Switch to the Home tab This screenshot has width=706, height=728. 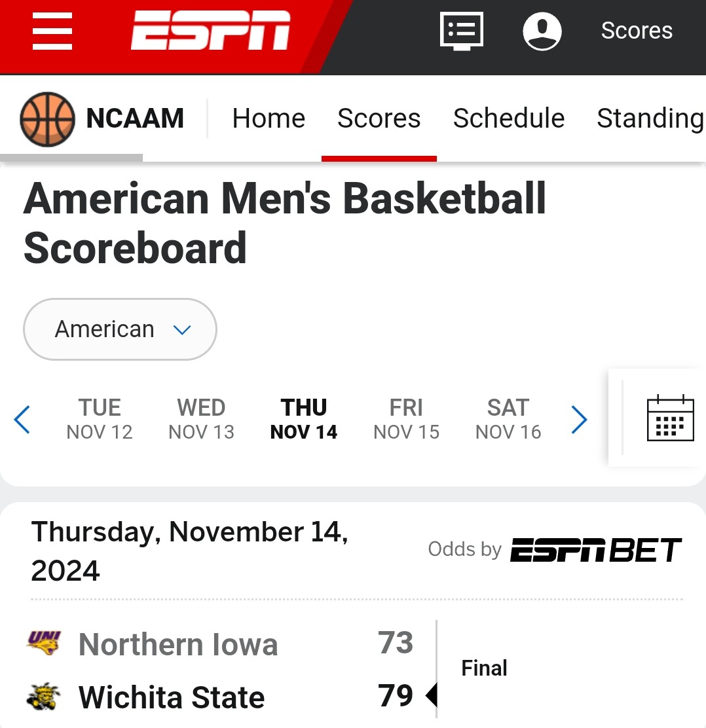pos(269,118)
